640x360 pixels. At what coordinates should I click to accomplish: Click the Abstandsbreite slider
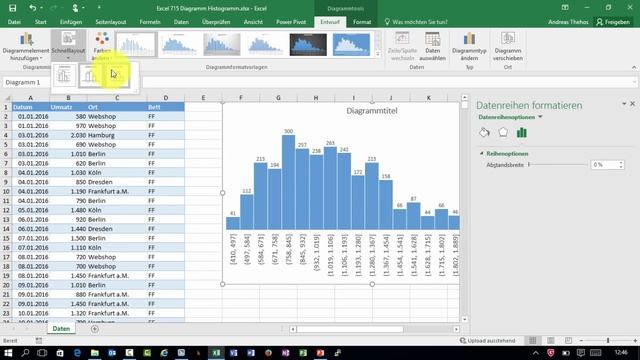click(558, 165)
